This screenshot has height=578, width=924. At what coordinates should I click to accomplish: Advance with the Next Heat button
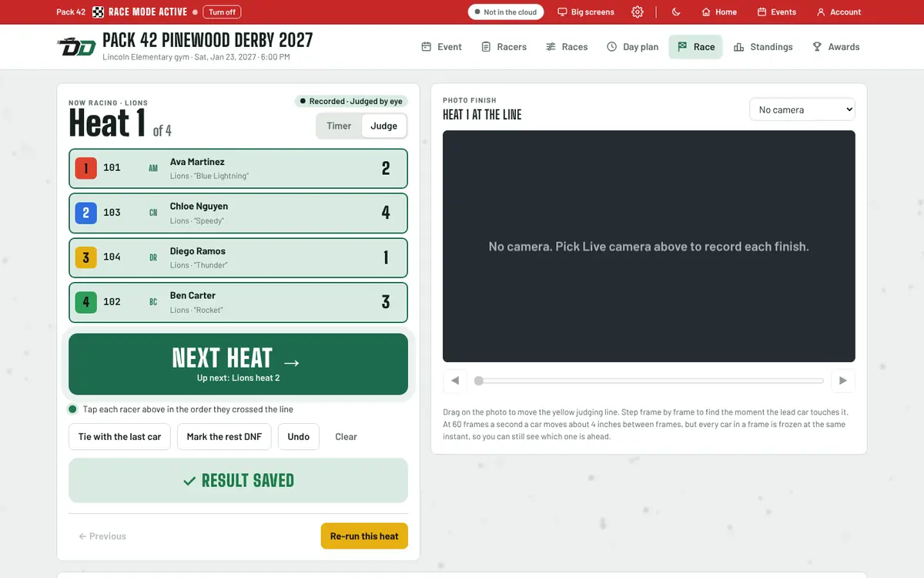238,364
